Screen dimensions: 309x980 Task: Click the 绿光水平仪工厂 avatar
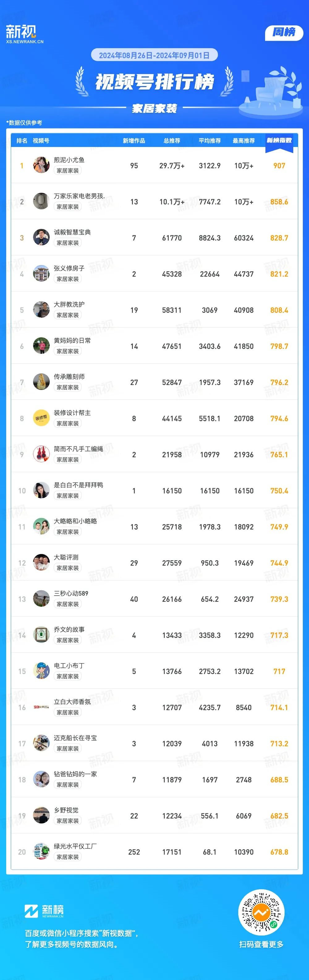[x=41, y=852]
